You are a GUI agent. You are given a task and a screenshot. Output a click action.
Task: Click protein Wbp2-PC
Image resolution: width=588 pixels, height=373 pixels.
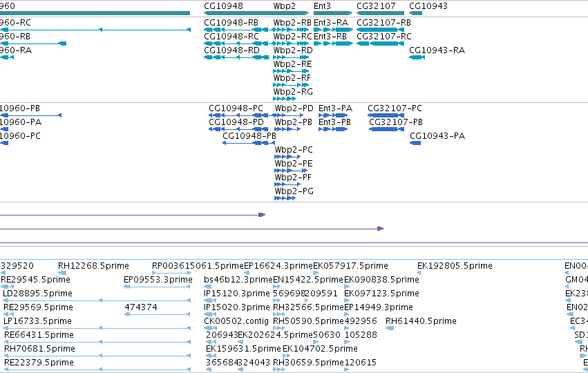click(x=294, y=150)
